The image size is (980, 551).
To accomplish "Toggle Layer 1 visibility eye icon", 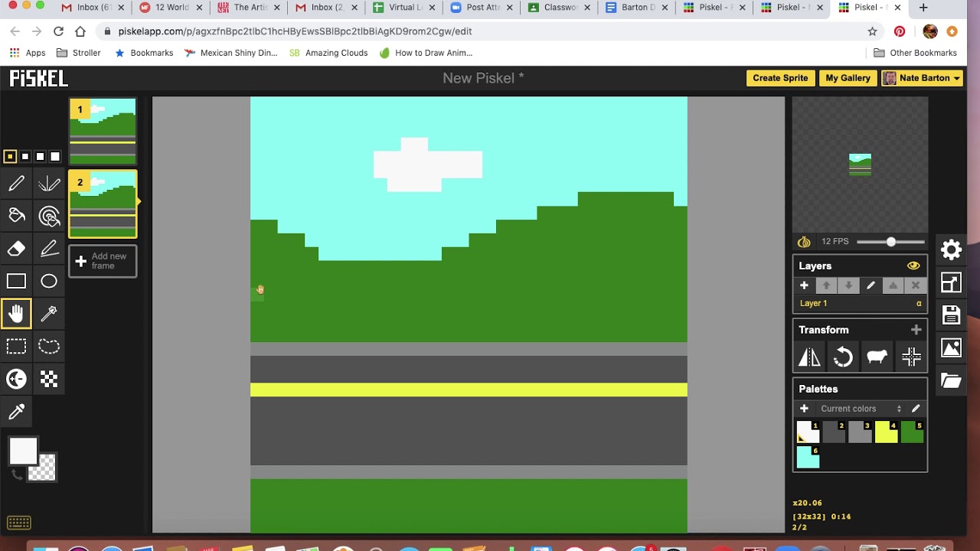I will pos(913,266).
